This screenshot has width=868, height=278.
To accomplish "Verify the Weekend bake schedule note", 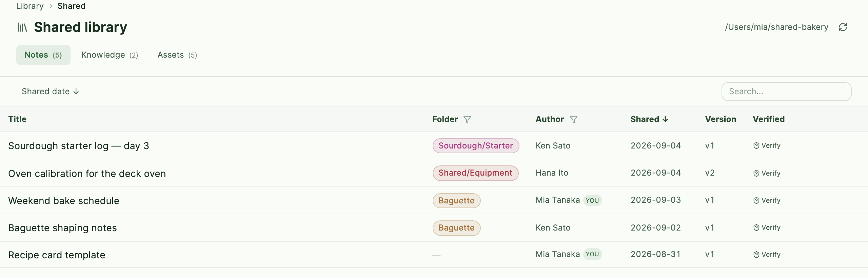I will (767, 200).
